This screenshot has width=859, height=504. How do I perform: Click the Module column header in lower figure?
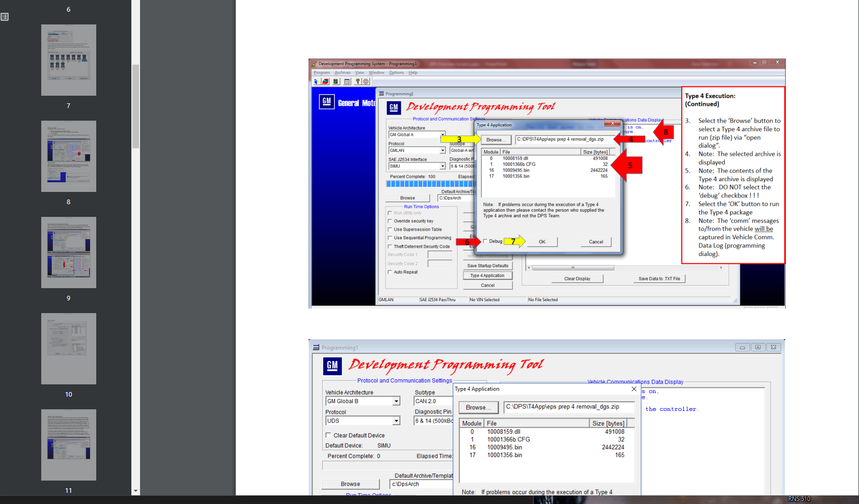(x=472, y=424)
